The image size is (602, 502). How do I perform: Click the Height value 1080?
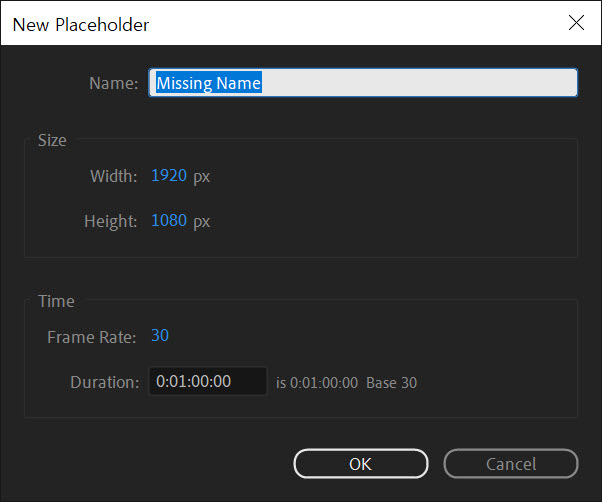coord(169,221)
